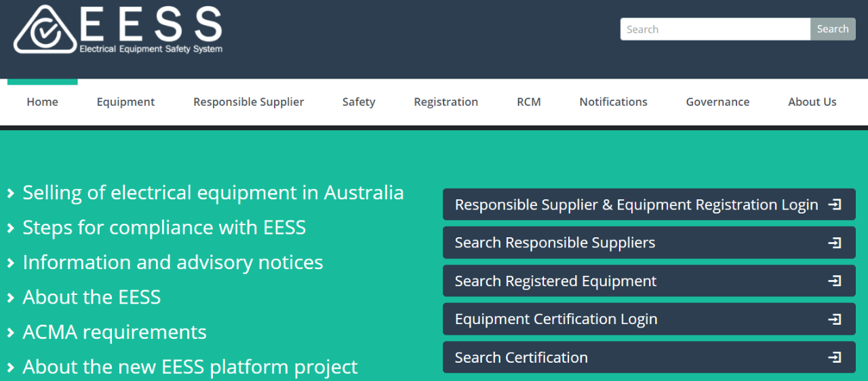
Task: Click chevron beside ACMA requirements
Action: pos(11,333)
